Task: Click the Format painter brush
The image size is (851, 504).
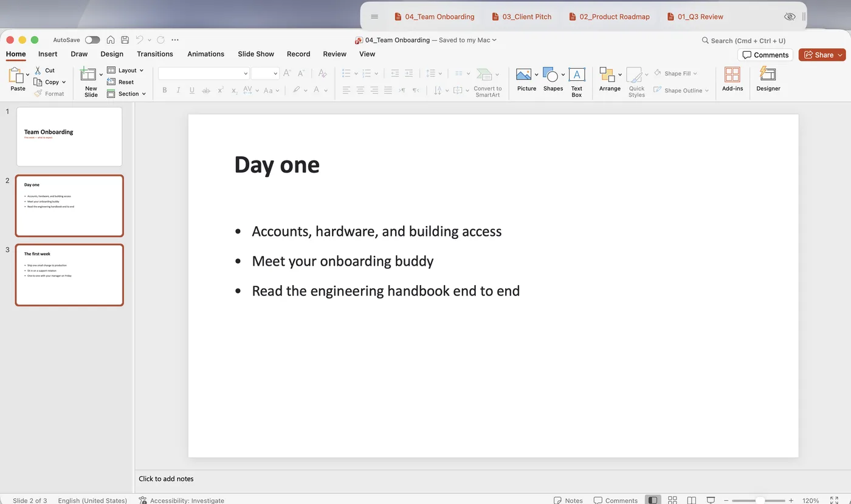Action: [49, 94]
